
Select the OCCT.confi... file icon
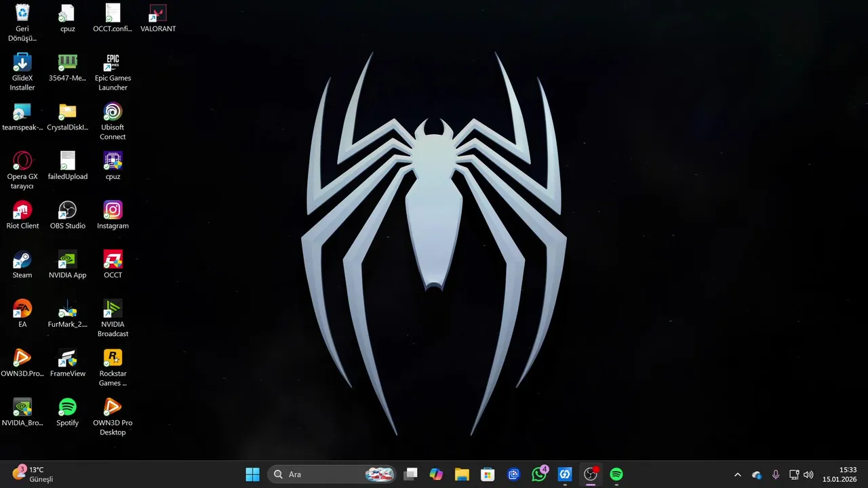[113, 18]
